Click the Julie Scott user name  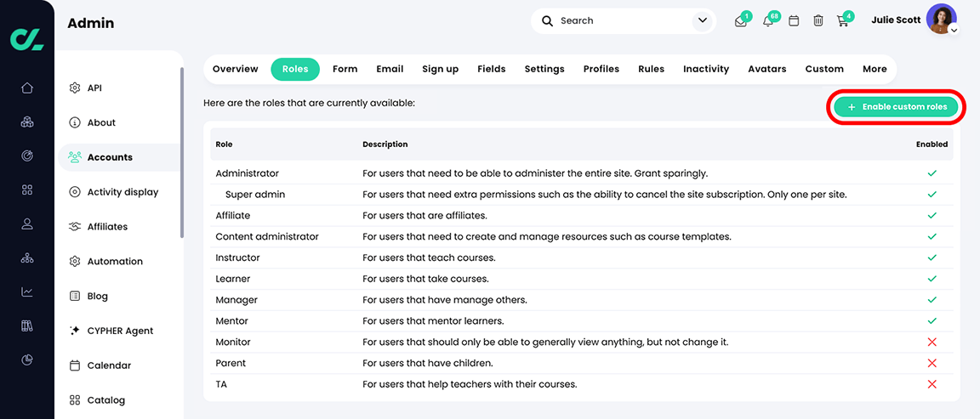pyautogui.click(x=896, y=20)
